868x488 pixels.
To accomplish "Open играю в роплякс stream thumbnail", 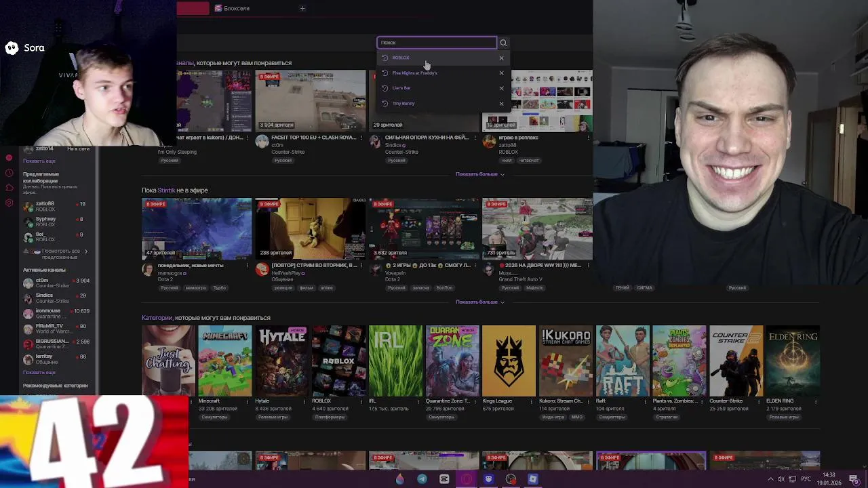I will point(537,100).
